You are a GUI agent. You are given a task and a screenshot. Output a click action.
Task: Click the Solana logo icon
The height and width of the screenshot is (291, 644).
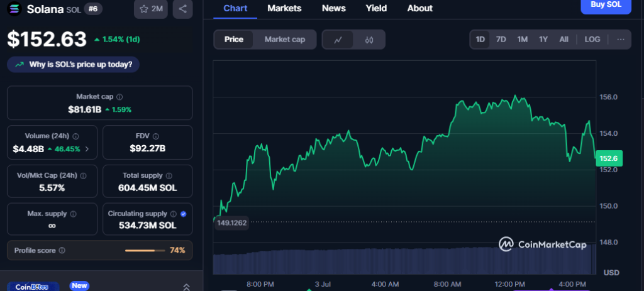click(14, 8)
